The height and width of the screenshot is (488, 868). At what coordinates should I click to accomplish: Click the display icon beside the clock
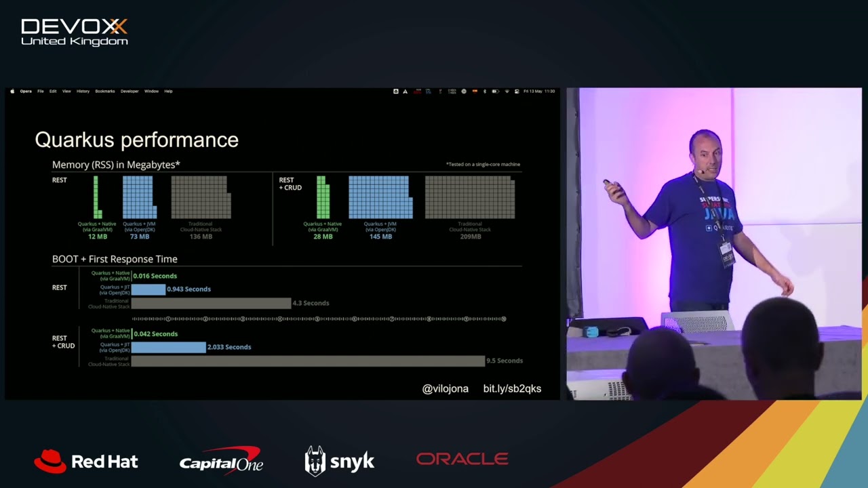click(517, 91)
